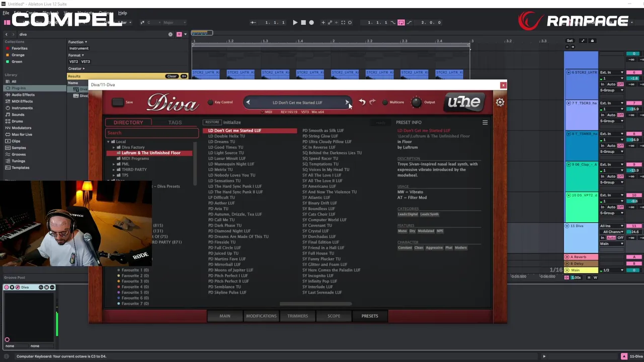Redo the Diva edit
Viewport: 644px width, 362px height.
click(x=372, y=102)
